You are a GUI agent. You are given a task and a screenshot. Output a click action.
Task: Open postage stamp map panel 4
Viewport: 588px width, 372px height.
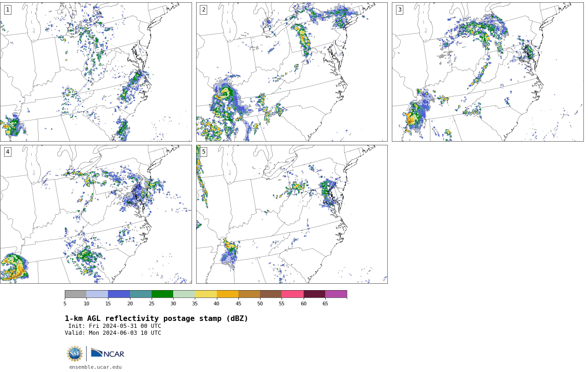pos(96,214)
